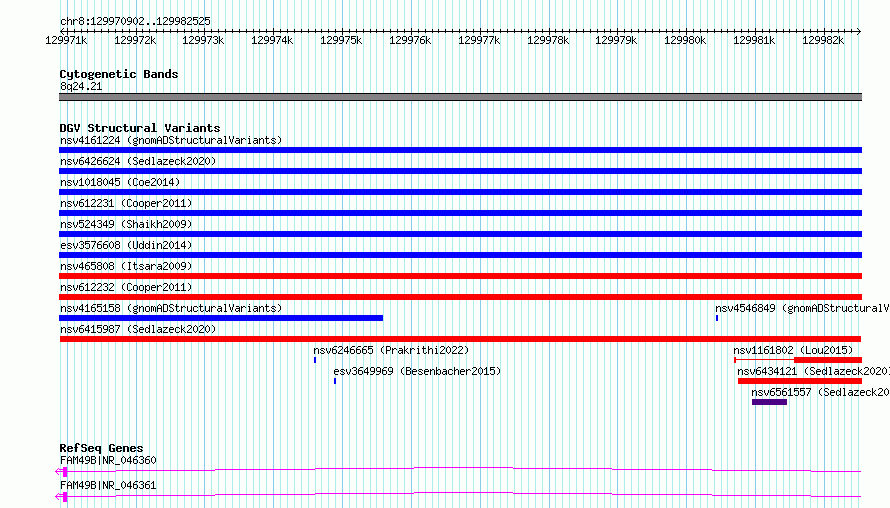
Task: Click the nsv612232 (Cooper2011) label
Action: click(126, 287)
